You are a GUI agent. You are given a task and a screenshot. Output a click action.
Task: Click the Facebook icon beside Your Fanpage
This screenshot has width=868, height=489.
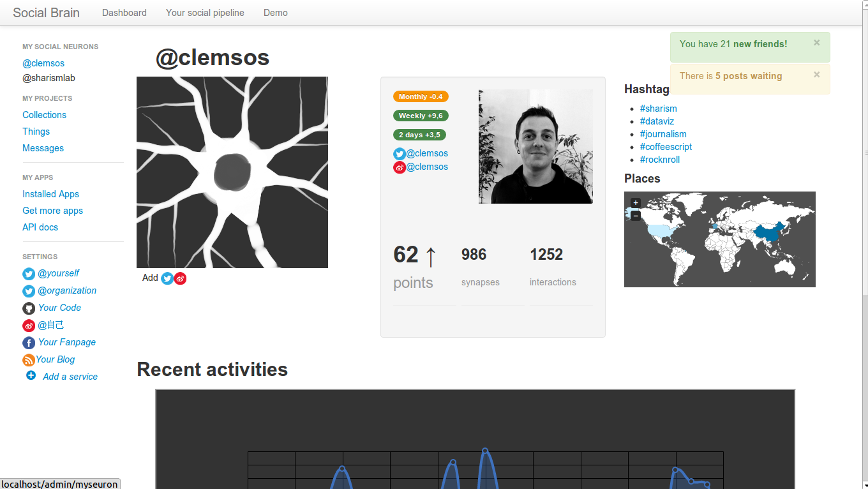29,343
